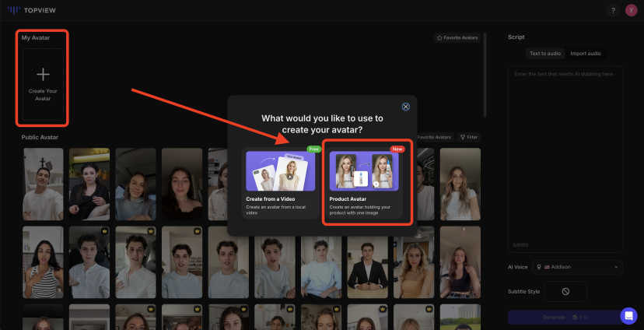Click the "0/8000" character counter
The height and width of the screenshot is (330, 644).
tap(520, 245)
